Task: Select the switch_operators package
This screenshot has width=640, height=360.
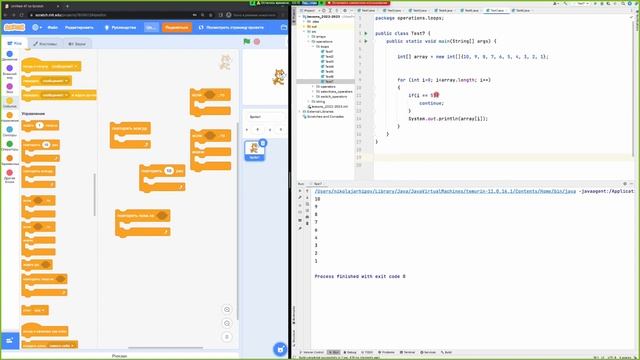Action: pos(332,96)
